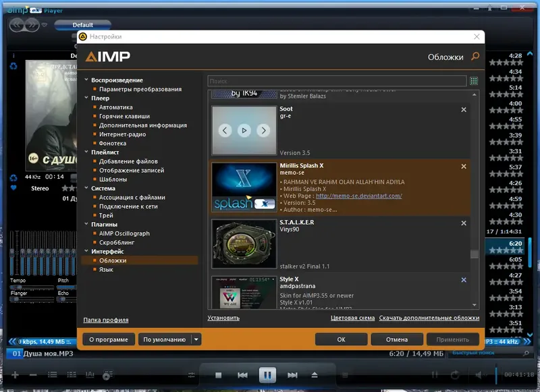This screenshot has height=392, width=540.
Task: Open the Папка профиля link
Action: click(106, 320)
